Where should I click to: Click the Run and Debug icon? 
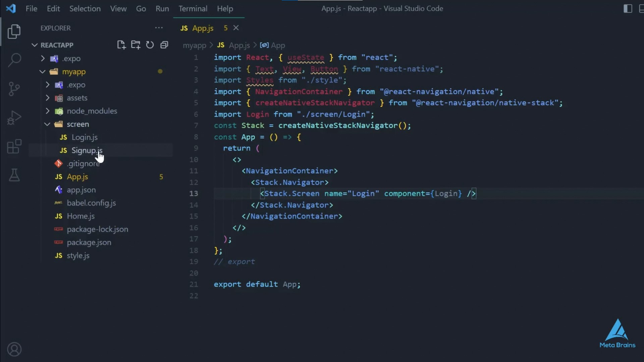point(14,117)
